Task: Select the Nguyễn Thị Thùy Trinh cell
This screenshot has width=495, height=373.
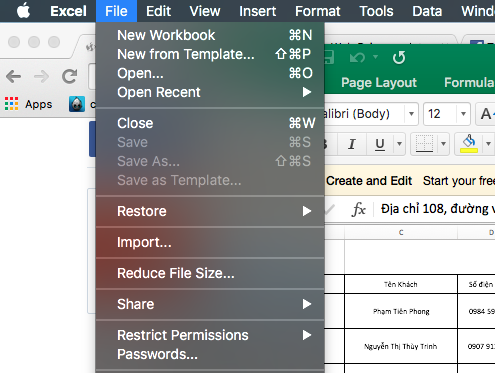Action: tap(401, 346)
